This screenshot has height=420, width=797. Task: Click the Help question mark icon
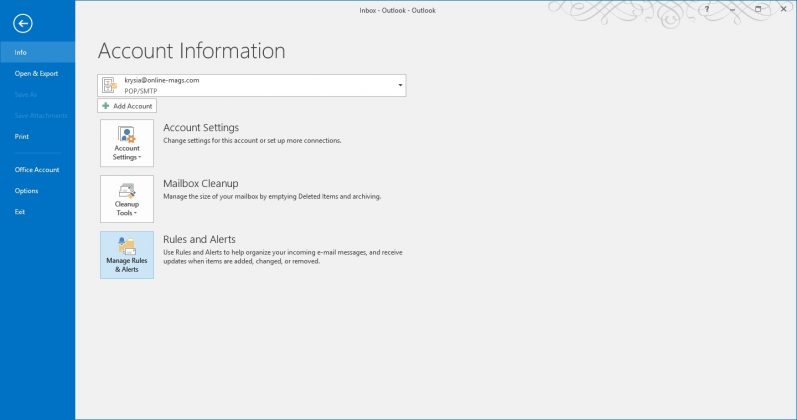707,9
